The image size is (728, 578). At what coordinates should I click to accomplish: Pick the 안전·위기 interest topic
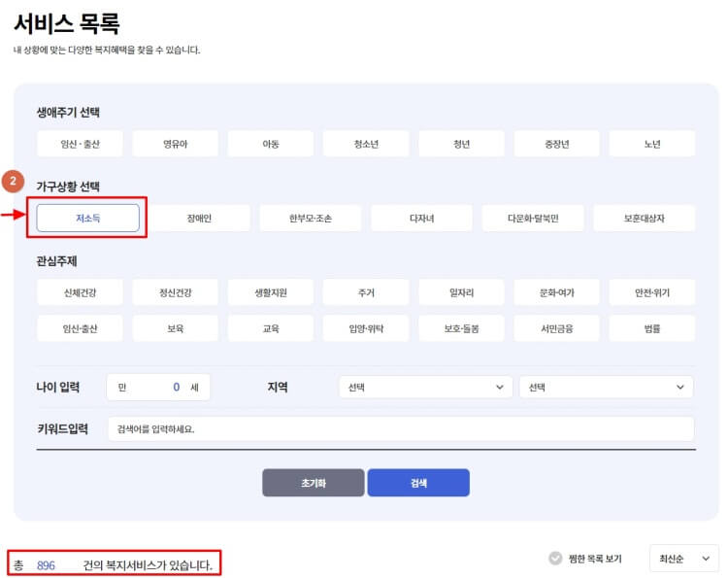point(652,292)
